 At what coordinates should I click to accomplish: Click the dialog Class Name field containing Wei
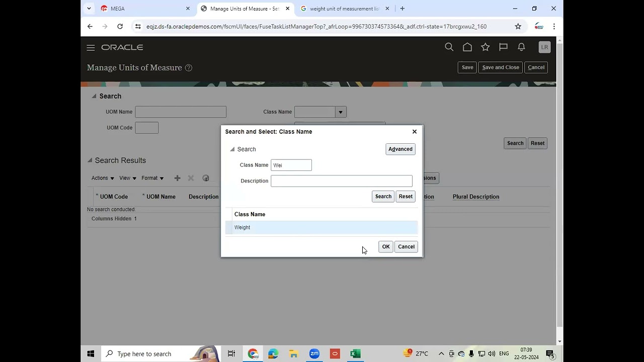coord(291,165)
